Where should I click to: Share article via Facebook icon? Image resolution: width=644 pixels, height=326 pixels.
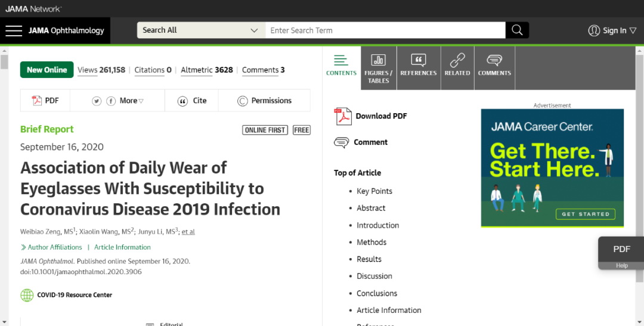pos(111,101)
